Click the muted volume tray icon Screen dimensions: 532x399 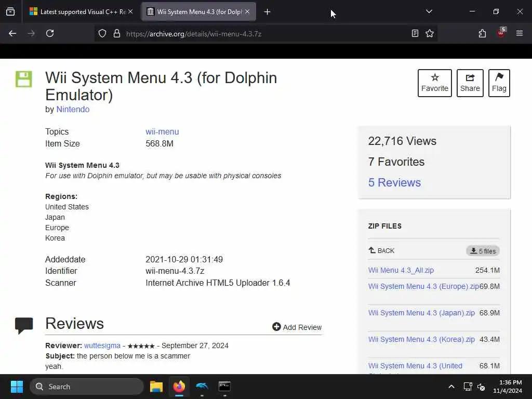[x=481, y=387]
